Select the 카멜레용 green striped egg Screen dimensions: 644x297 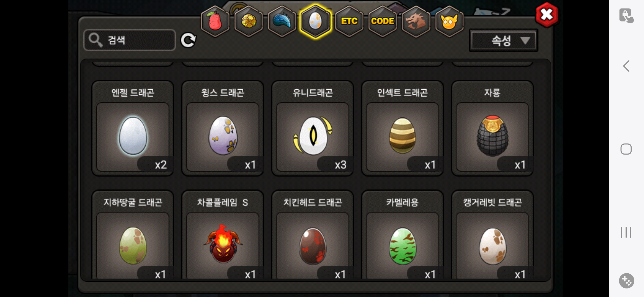click(402, 235)
